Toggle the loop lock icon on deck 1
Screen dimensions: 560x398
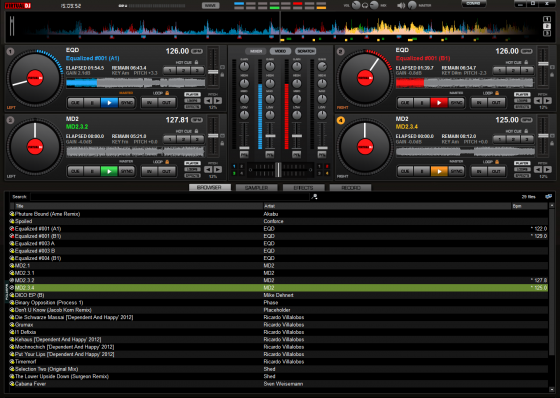point(167,93)
